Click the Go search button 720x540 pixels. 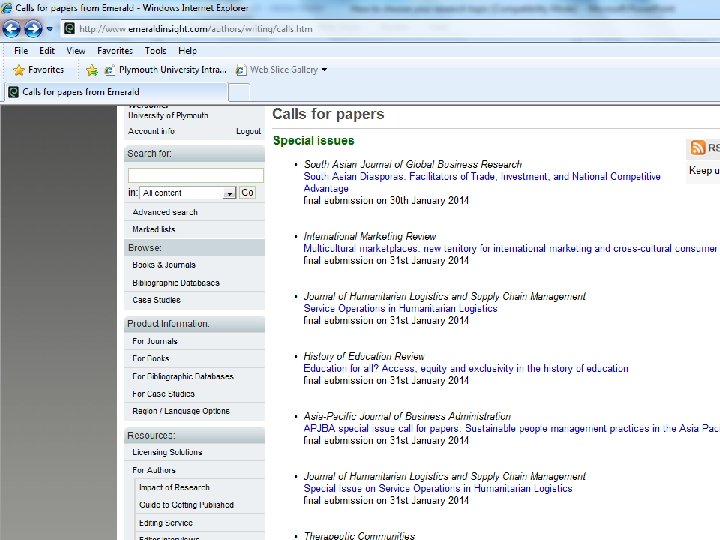(248, 193)
